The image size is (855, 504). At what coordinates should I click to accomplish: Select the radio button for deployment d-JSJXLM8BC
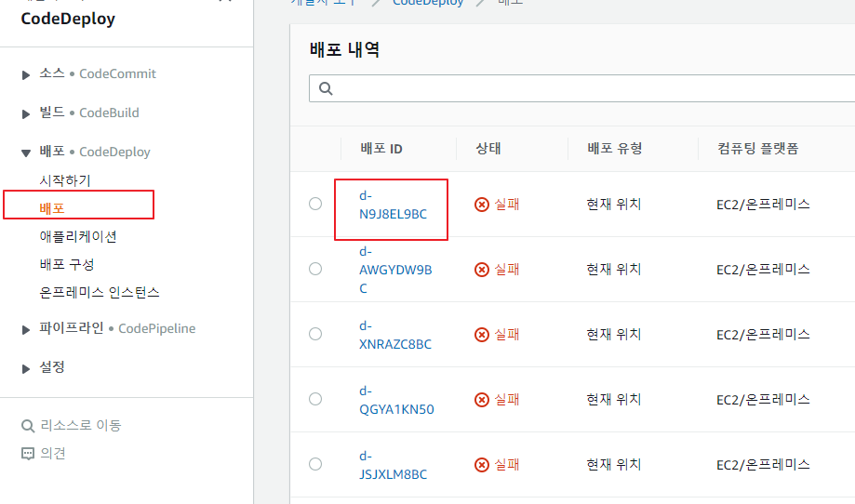pos(315,464)
